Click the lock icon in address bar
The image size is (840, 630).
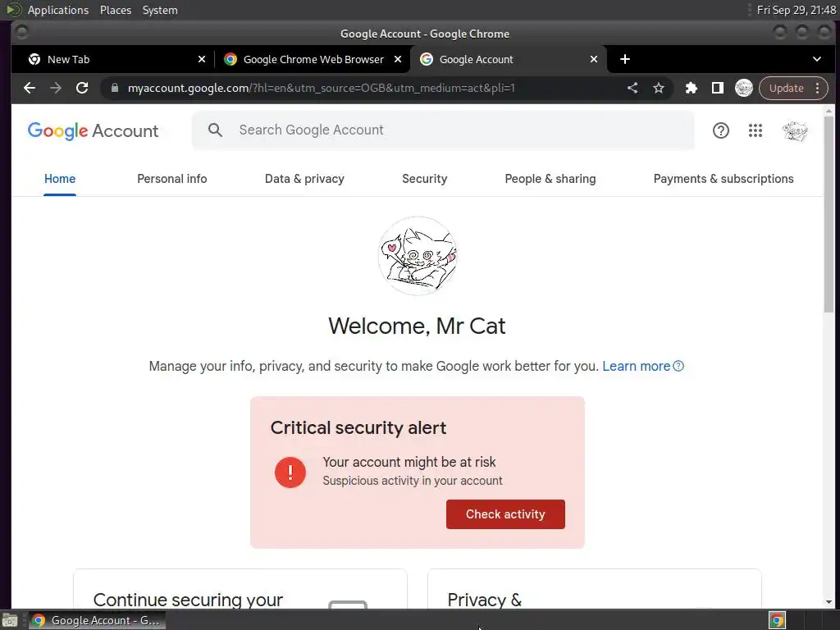(115, 88)
